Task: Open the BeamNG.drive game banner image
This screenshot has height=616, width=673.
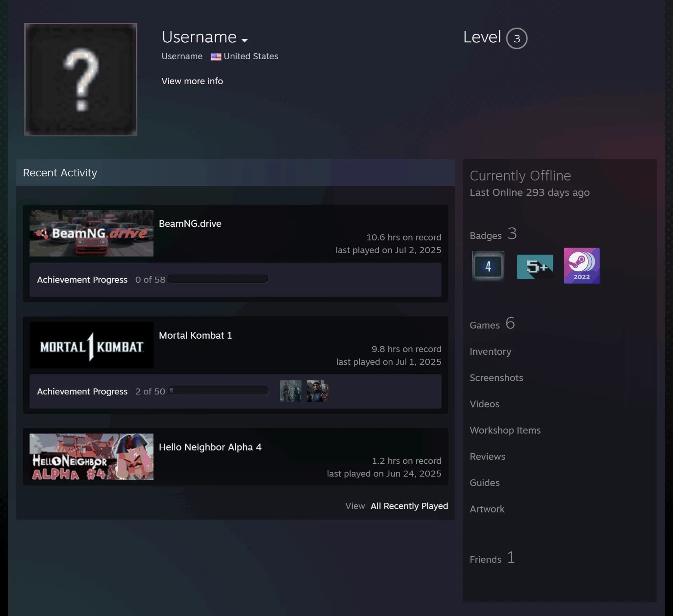Action: (x=91, y=233)
